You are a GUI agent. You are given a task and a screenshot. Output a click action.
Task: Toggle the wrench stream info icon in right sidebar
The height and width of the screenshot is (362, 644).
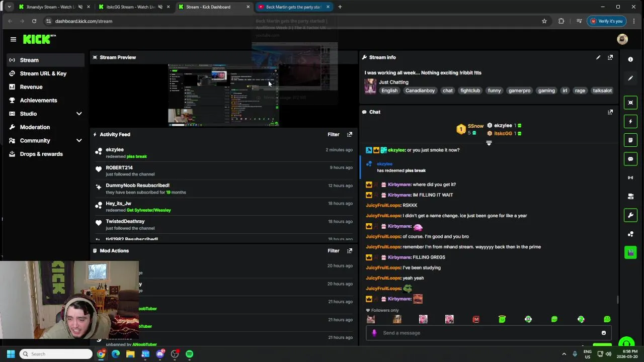click(x=630, y=215)
